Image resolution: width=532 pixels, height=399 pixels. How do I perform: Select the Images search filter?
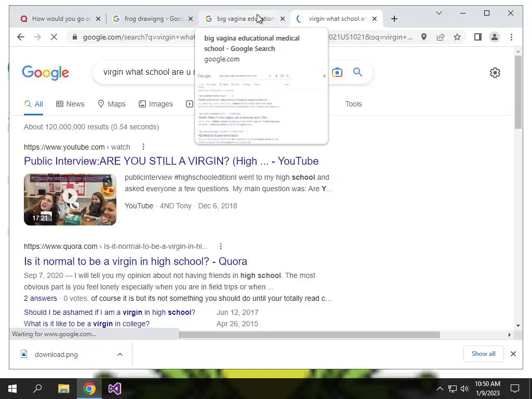pyautogui.click(x=156, y=104)
